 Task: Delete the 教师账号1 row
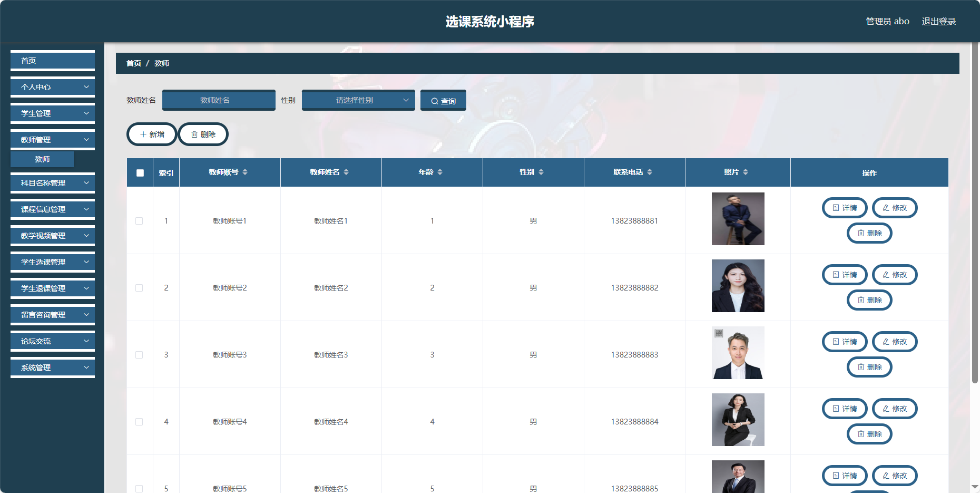coord(869,233)
